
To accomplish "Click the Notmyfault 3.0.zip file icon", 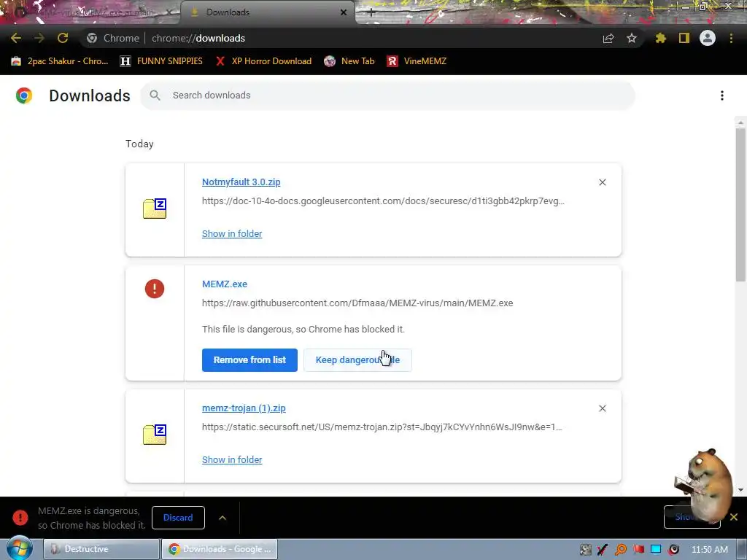I will pos(155,209).
